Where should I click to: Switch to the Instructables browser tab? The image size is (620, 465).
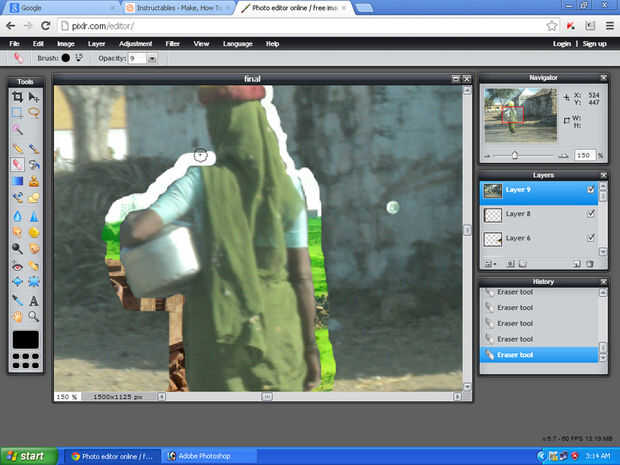177,8
